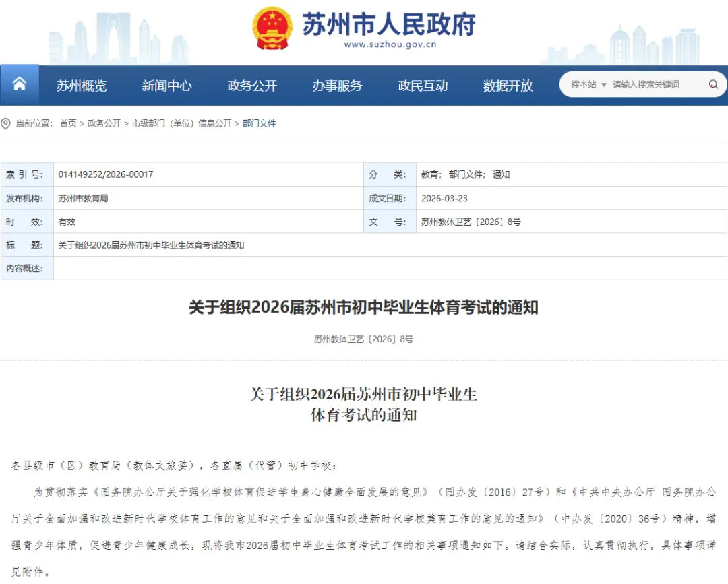Click the notice title in the 标题 row
Image resolution: width=728 pixels, height=584 pixels.
152,245
